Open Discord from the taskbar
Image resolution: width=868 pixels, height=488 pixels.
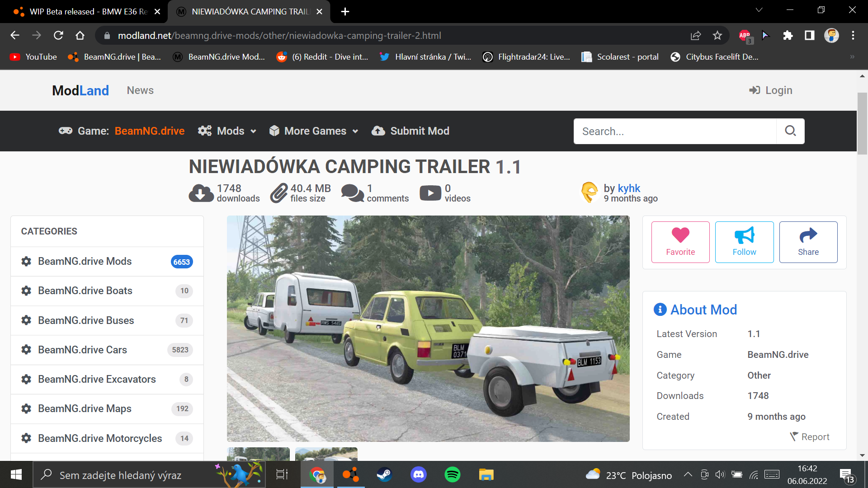[x=418, y=474]
